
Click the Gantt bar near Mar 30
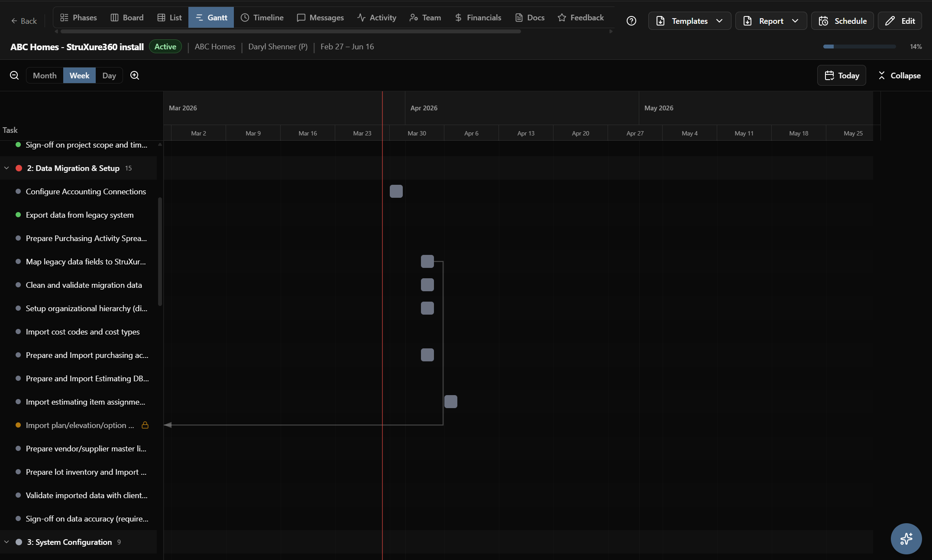coord(396,191)
